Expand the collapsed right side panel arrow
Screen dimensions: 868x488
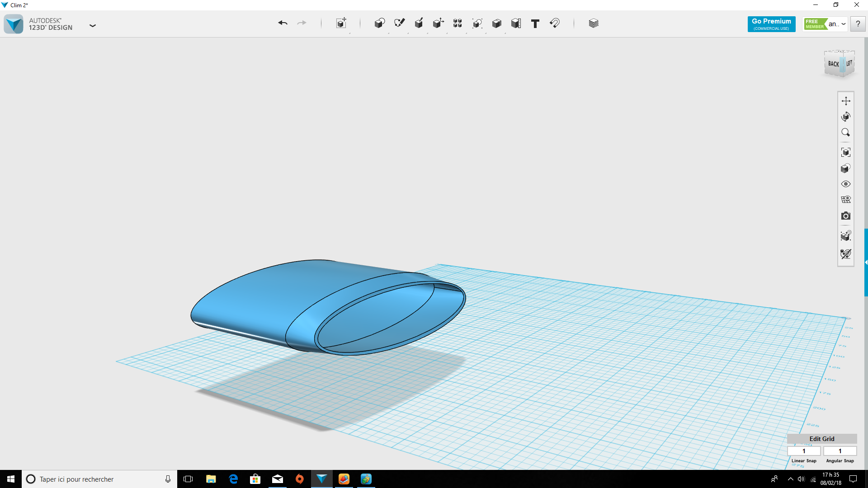(866, 262)
